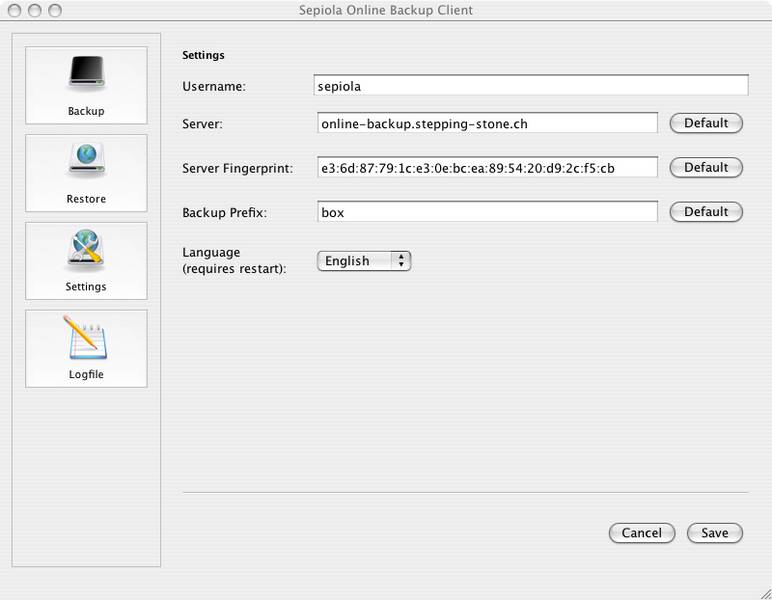The width and height of the screenshot is (772, 600).
Task: Reset Backup Prefix to Default
Action: coord(706,212)
